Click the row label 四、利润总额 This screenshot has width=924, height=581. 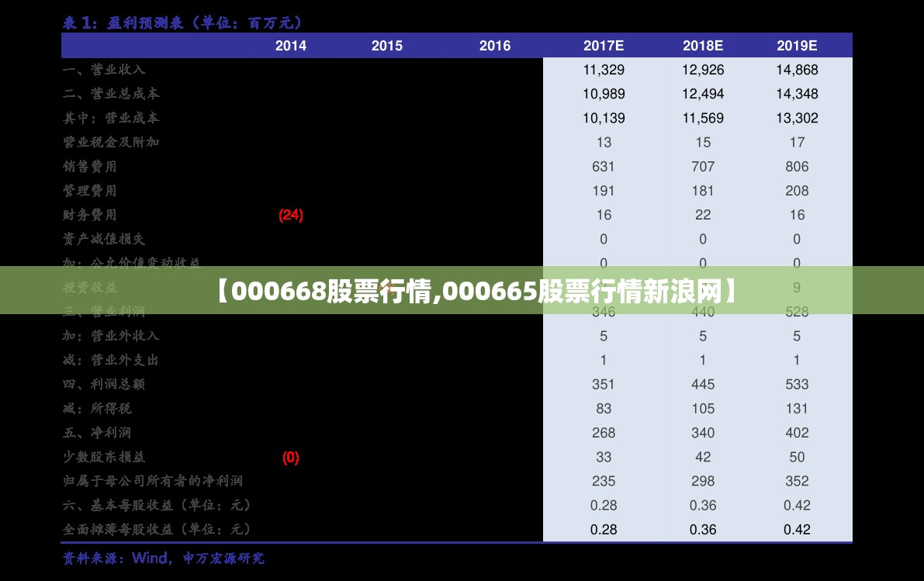(104, 384)
